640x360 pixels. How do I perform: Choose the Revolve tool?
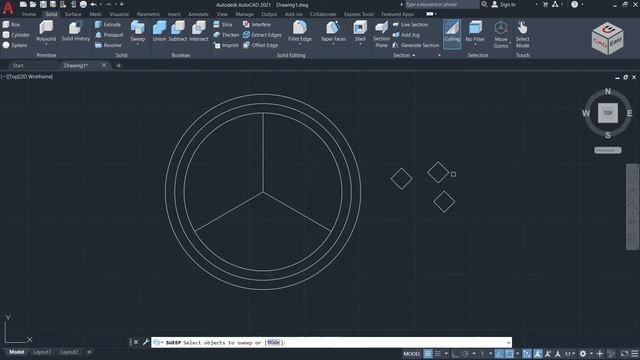pyautogui.click(x=108, y=45)
